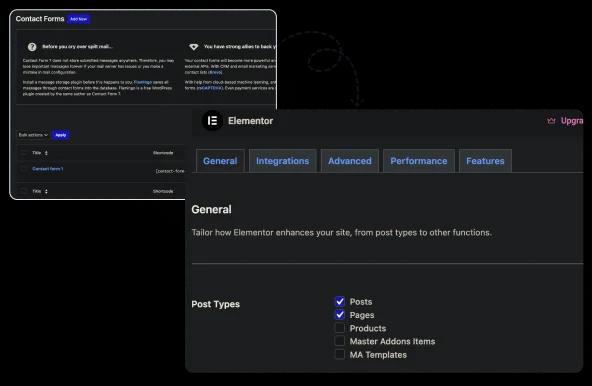The width and height of the screenshot is (592, 386).
Task: Follow the Flamingo plugin link
Action: (x=143, y=82)
